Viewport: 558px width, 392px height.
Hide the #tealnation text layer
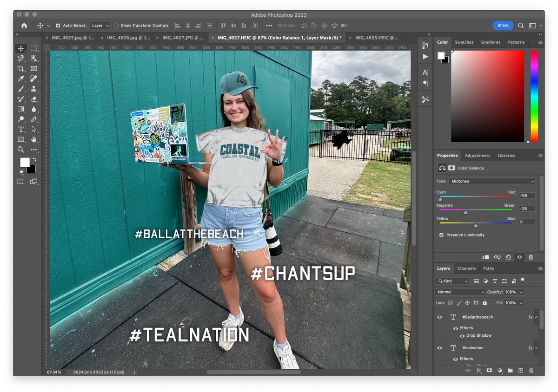[439, 348]
